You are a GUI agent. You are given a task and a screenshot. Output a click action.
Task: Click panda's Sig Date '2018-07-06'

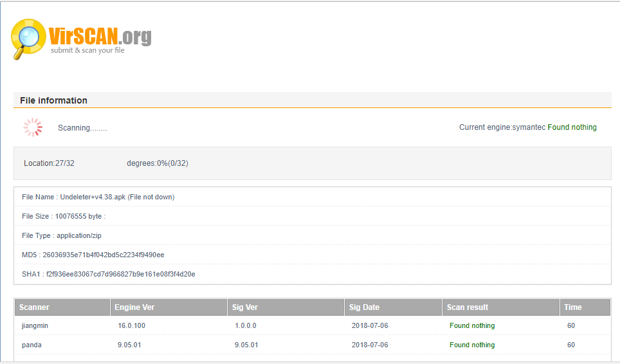pos(370,345)
